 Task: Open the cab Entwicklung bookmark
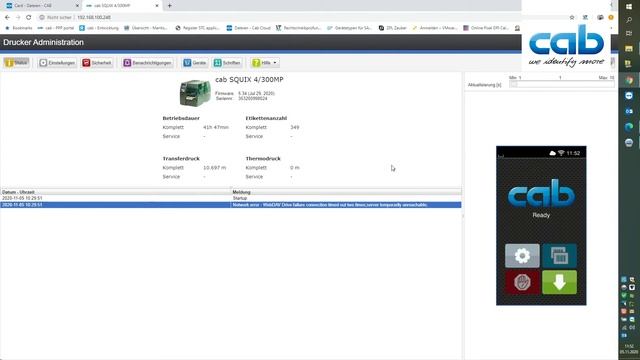point(99,28)
